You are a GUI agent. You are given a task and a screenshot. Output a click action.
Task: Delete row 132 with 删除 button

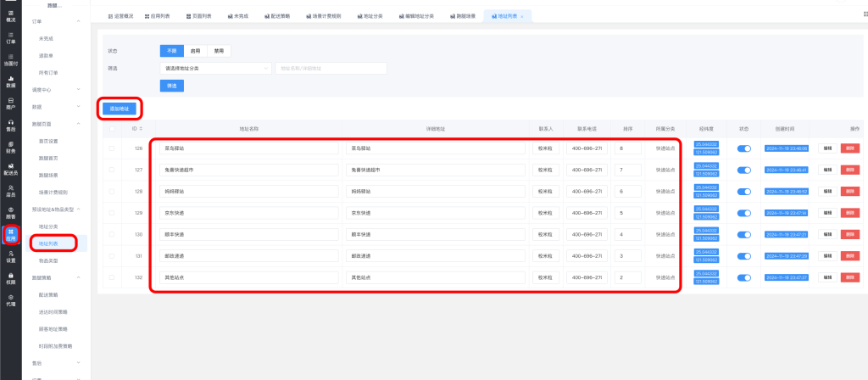pyautogui.click(x=849, y=277)
